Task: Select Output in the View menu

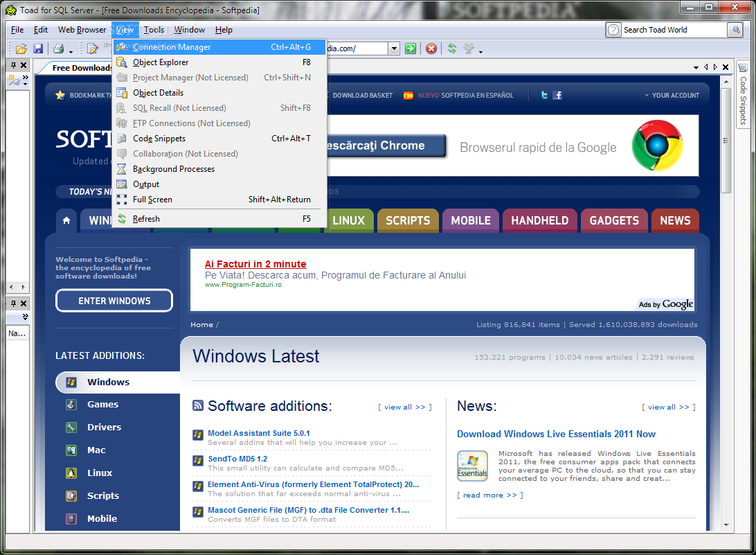Action: coord(219,184)
